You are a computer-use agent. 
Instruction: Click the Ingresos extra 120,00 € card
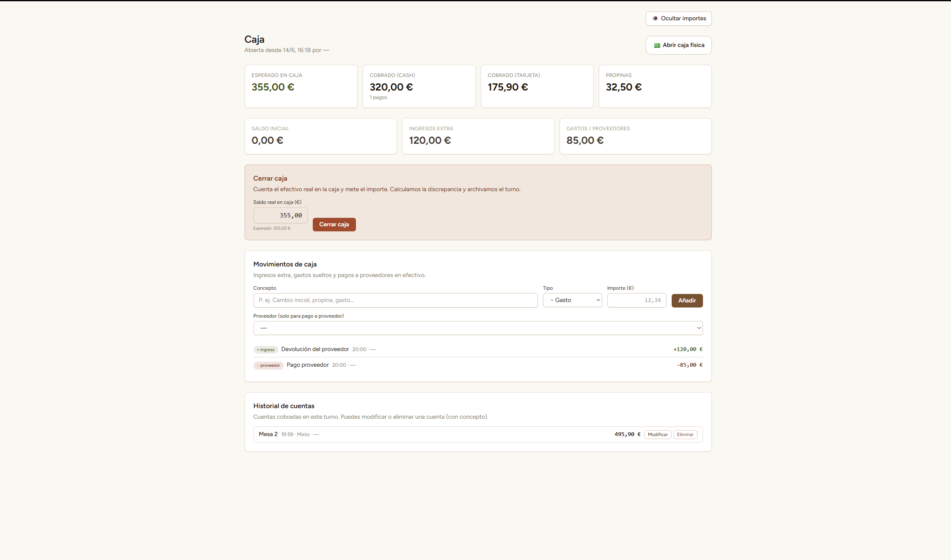478,136
